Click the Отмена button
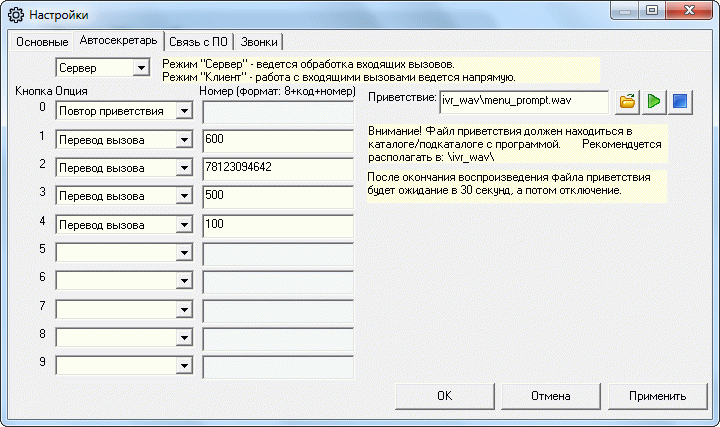Viewport: 720px width, 427px height. tap(551, 396)
